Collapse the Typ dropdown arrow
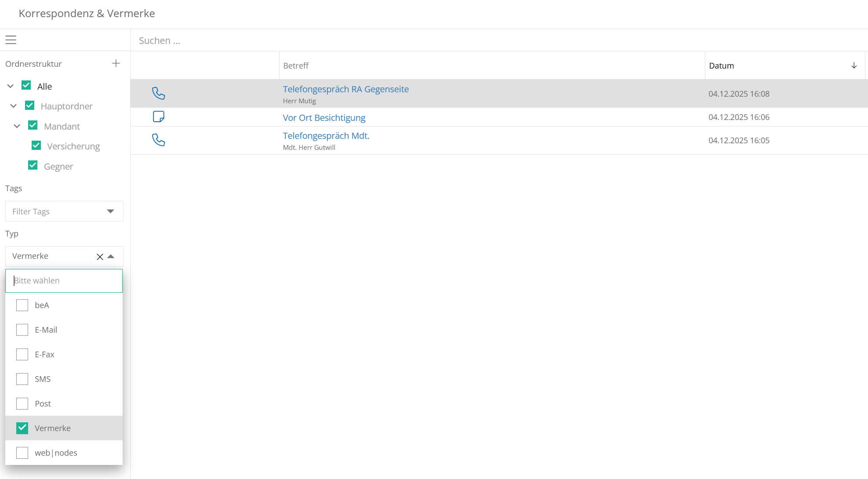This screenshot has height=479, width=868. tap(111, 257)
